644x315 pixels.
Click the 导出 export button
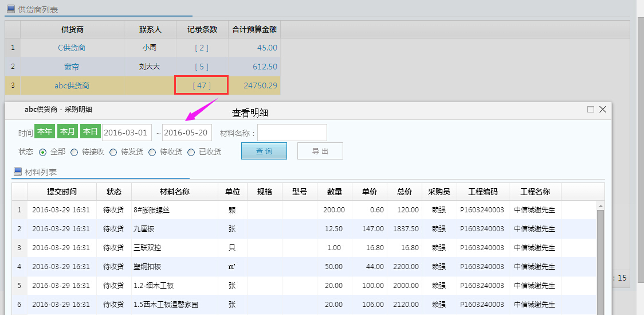pos(320,151)
